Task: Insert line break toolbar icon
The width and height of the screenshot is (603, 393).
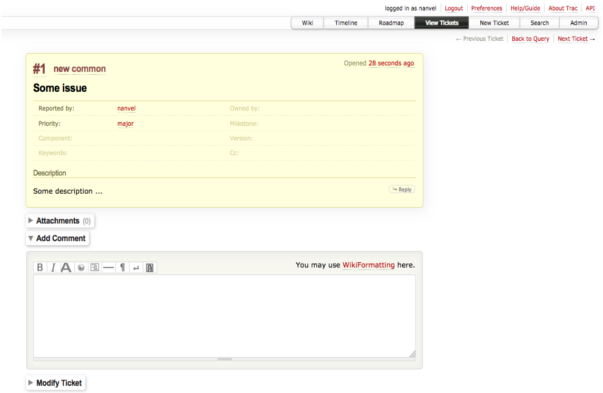Action: 136,267
